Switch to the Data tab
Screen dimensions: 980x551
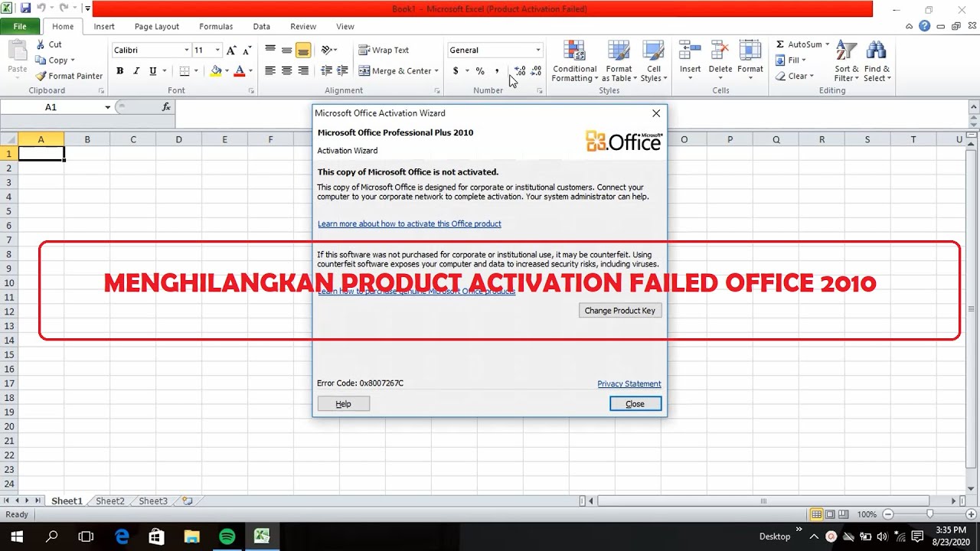point(262,26)
